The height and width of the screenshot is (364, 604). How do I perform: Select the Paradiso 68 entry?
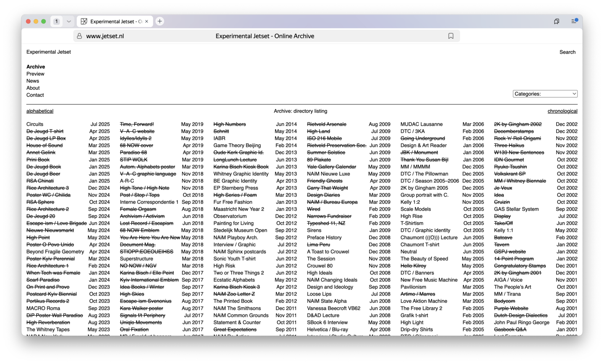coord(133,153)
